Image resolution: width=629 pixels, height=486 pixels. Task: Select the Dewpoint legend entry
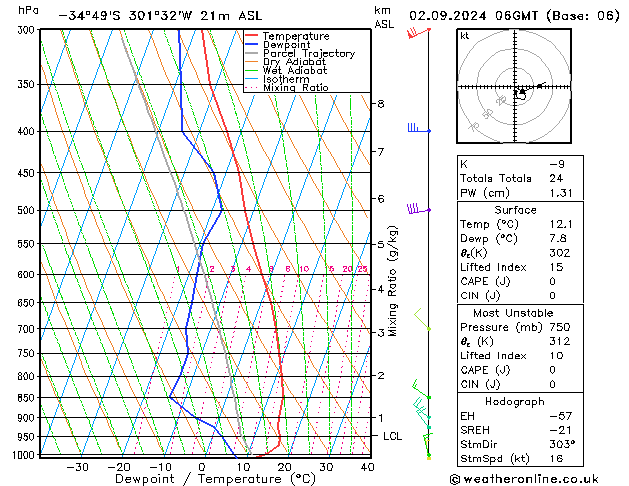point(285,45)
